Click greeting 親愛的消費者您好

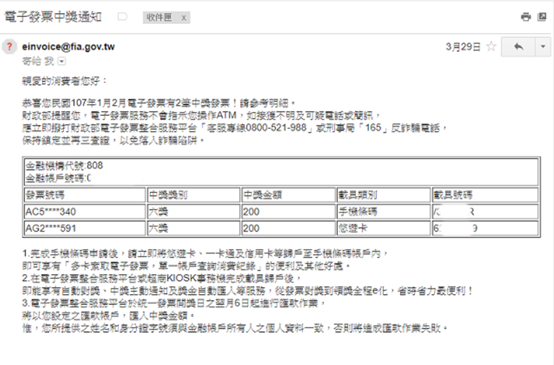(x=64, y=81)
